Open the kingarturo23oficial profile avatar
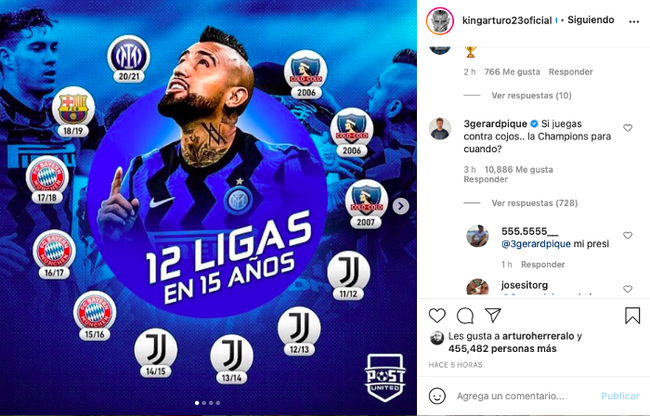 tap(440, 21)
